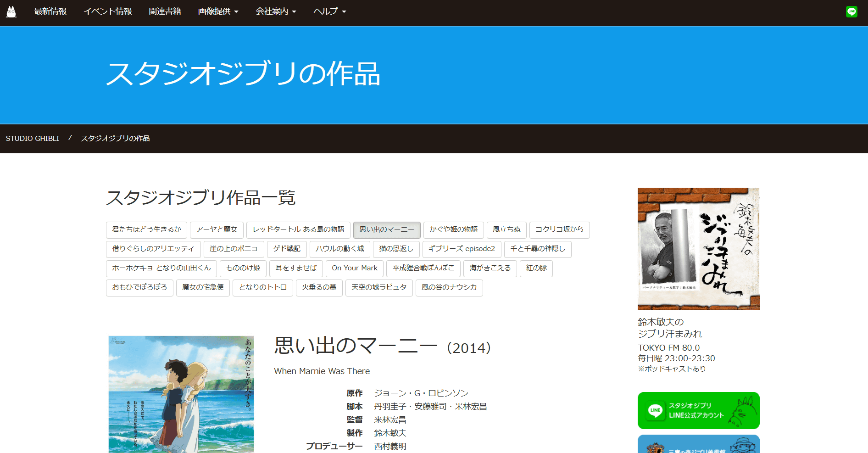
Task: Open the 鈴木敏夫のジブリ汗まみれ radio banner image
Action: tap(698, 248)
